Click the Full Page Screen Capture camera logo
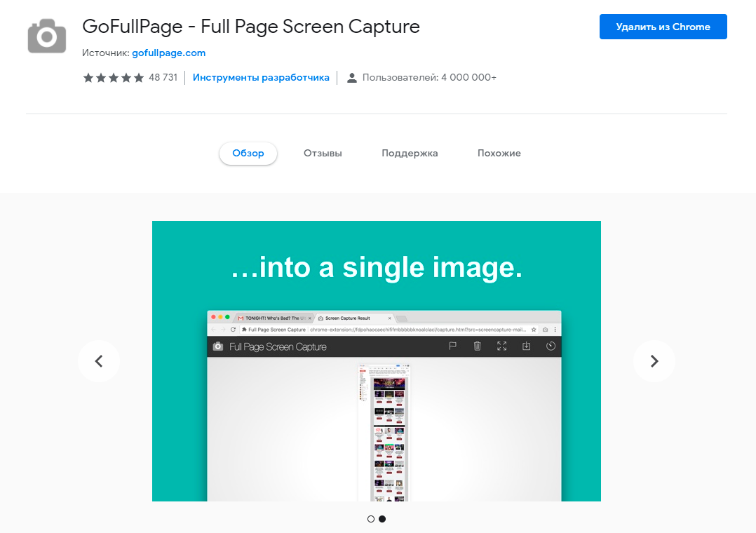The width and height of the screenshot is (756, 533). (x=218, y=346)
